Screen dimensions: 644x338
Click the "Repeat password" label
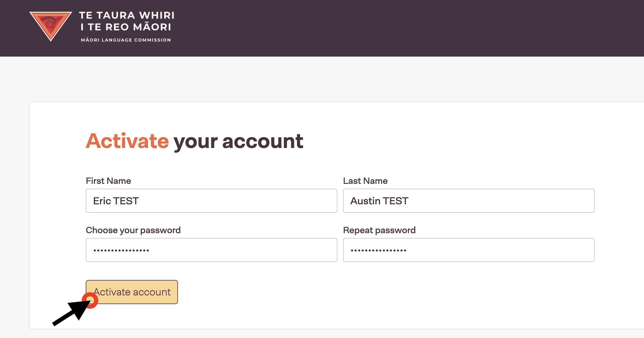pos(379,230)
